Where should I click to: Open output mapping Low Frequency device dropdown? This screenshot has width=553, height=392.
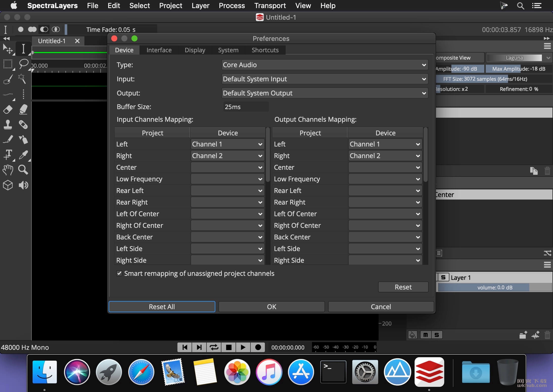(385, 179)
